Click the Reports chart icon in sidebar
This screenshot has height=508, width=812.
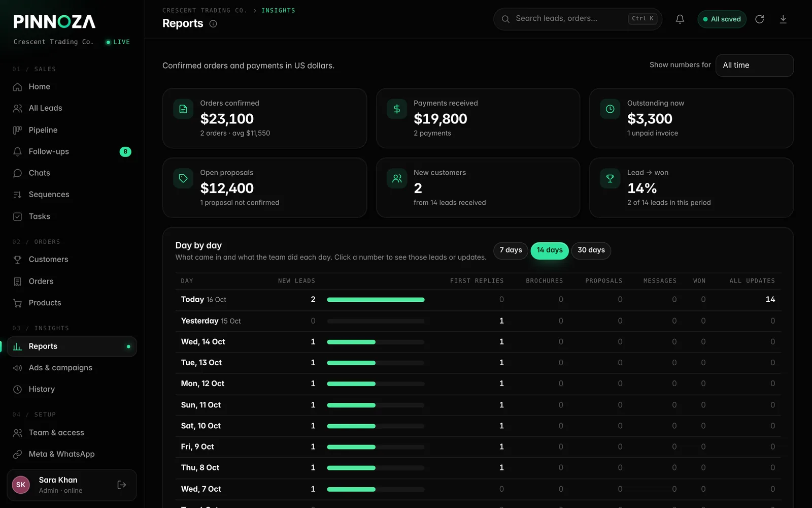pos(18,346)
